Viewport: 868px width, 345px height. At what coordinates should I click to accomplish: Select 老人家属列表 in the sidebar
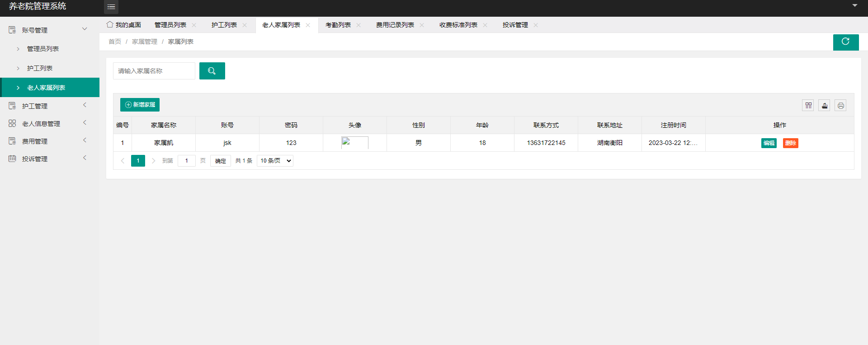(50, 88)
